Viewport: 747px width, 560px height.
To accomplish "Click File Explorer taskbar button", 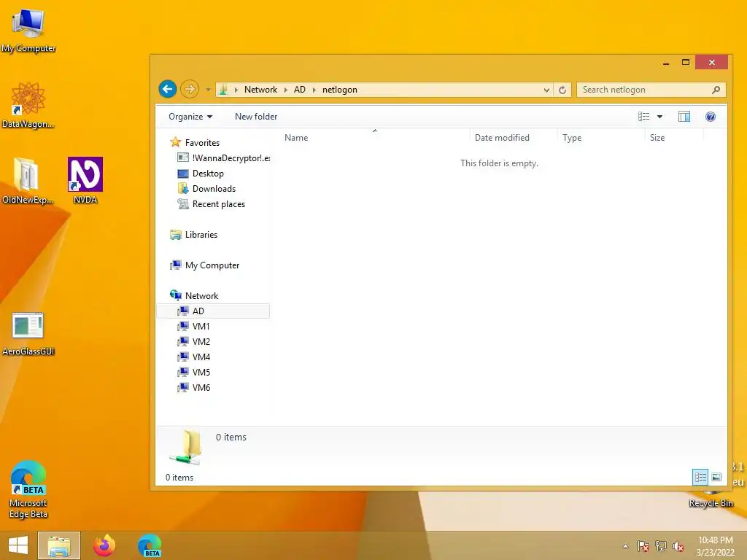I will 59,545.
